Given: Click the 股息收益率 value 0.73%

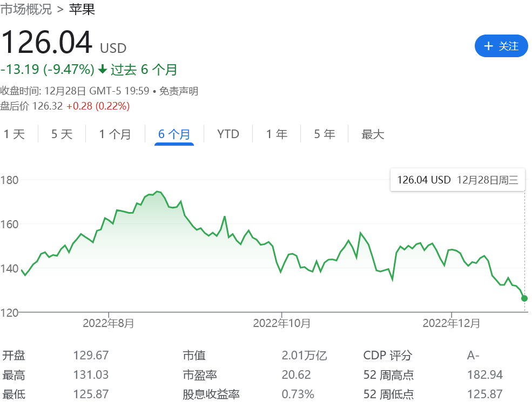Looking at the screenshot, I should pos(298,394).
